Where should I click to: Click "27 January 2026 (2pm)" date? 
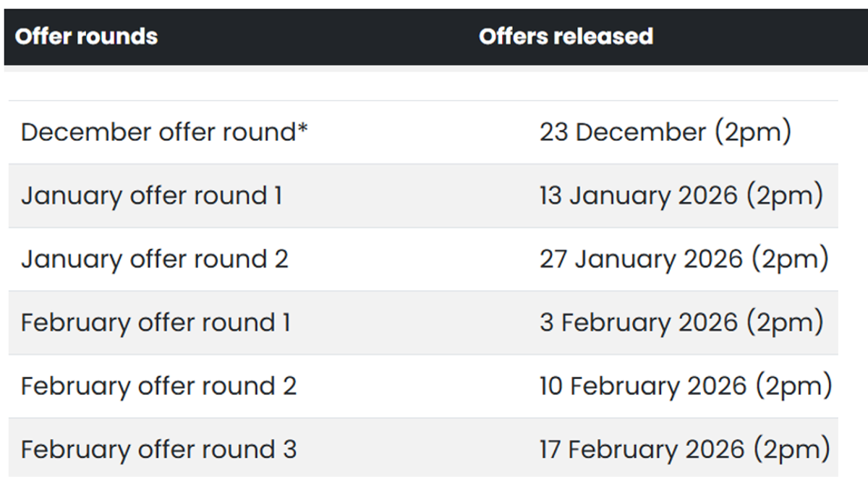684,259
